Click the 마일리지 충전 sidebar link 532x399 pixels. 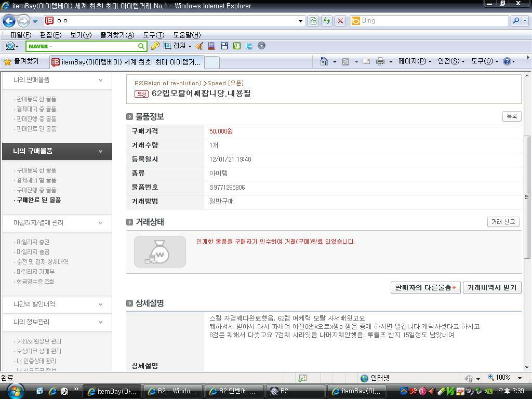33,242
